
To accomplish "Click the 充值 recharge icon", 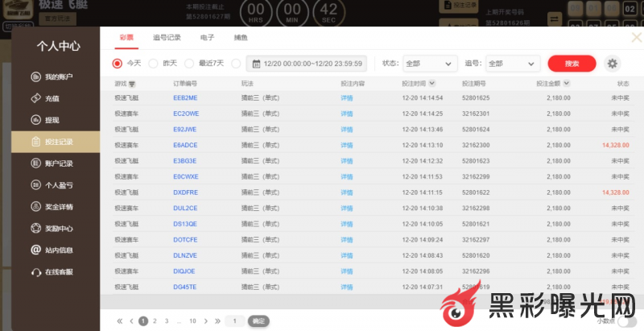I will pos(36,98).
